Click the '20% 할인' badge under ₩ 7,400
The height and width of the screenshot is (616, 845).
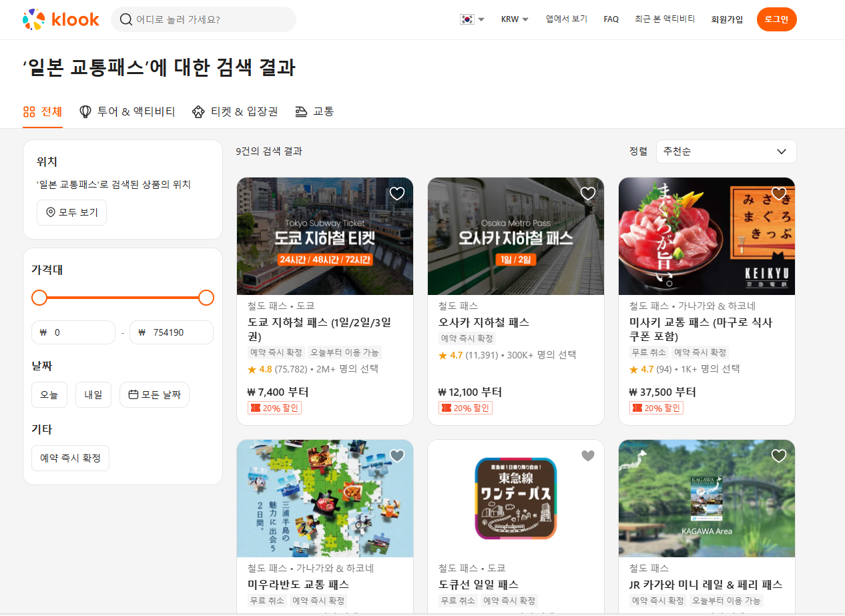(x=274, y=408)
